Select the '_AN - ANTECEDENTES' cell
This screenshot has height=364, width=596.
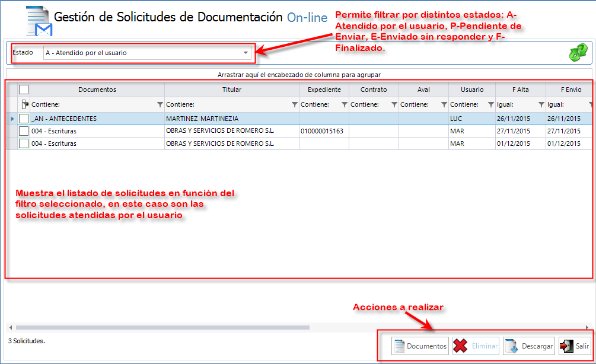click(x=97, y=119)
